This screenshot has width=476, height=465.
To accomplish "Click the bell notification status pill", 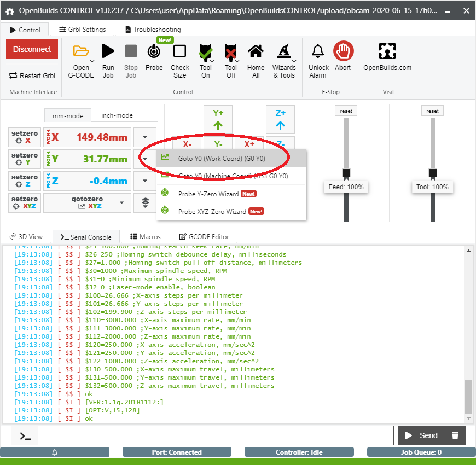I will coord(55,452).
